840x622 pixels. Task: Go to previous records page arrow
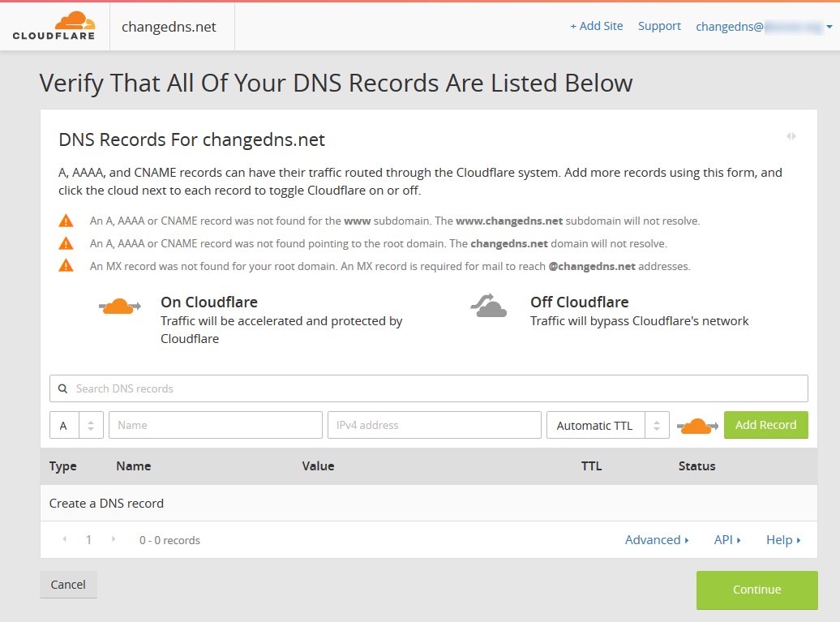point(64,539)
